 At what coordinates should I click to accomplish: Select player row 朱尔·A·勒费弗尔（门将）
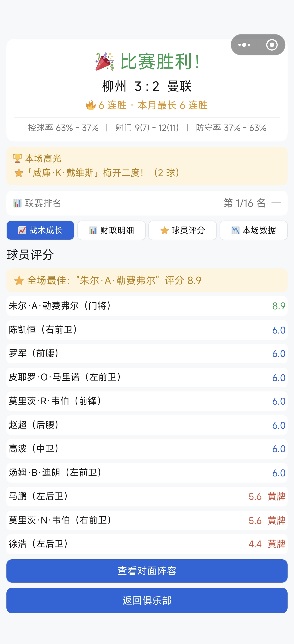tap(147, 306)
